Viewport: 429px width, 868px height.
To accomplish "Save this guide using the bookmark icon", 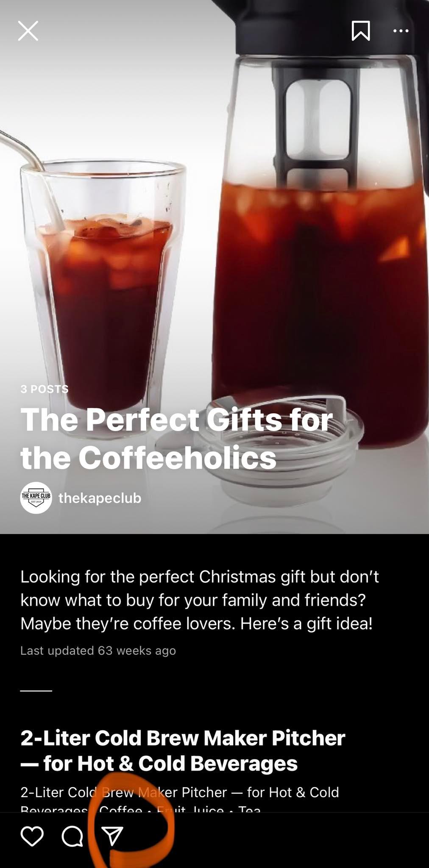I will click(361, 31).
